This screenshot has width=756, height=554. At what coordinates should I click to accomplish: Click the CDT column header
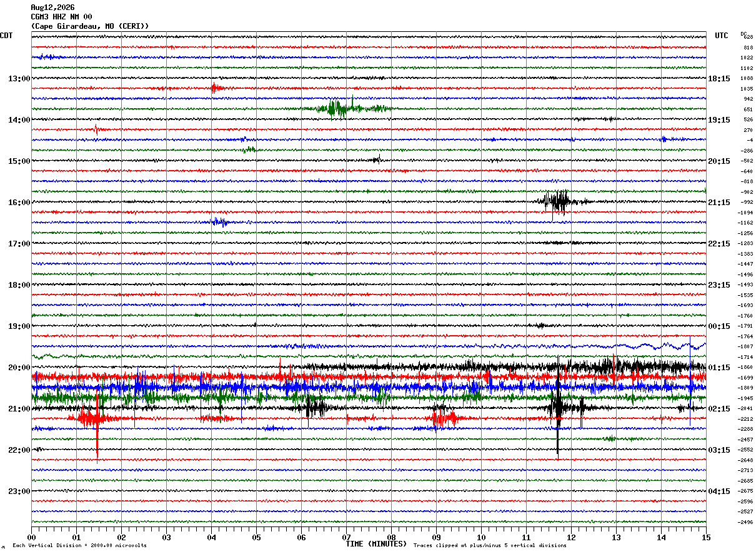coord(6,36)
